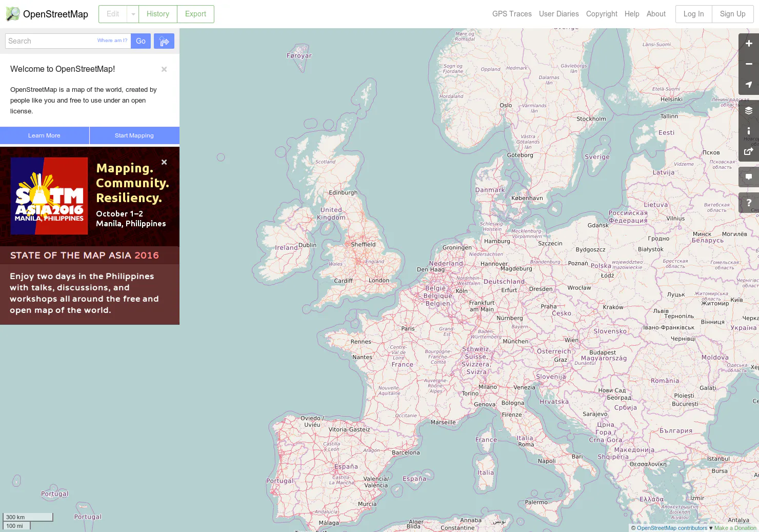Activate the Query features question mark icon

749,203
